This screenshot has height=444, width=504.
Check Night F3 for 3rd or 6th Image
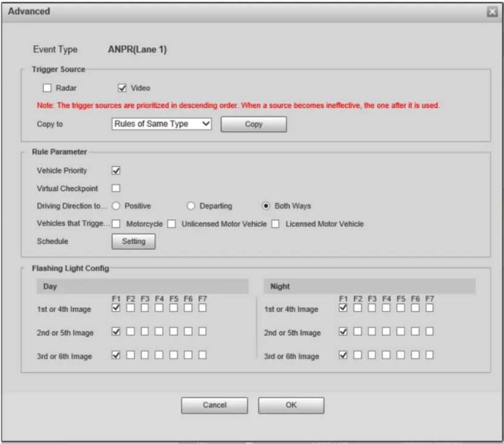tap(372, 355)
